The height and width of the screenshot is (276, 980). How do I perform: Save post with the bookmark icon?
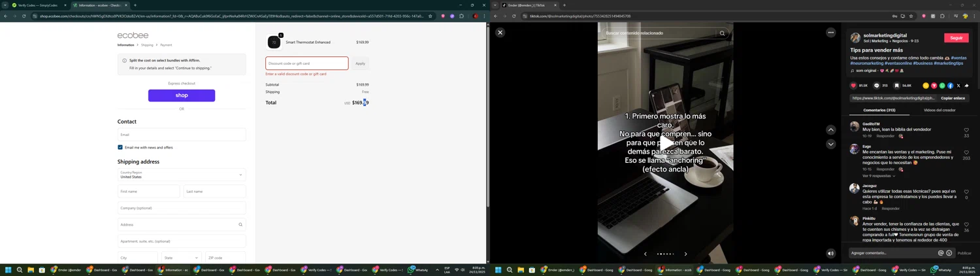(x=897, y=86)
